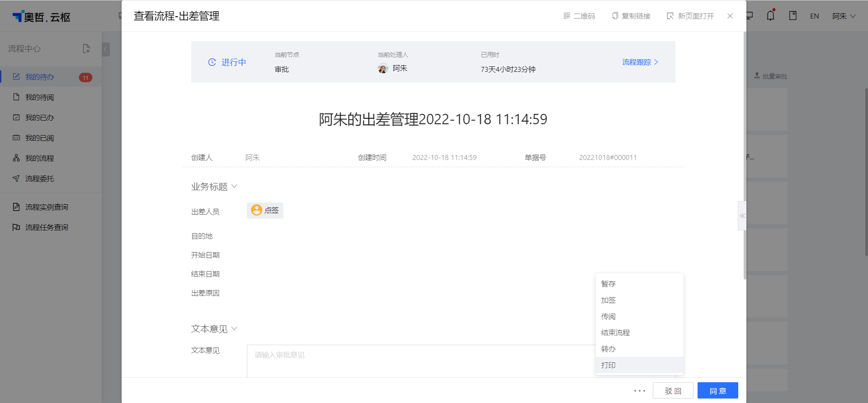
Task: Choose 打印 from the popup menu
Action: click(x=639, y=365)
